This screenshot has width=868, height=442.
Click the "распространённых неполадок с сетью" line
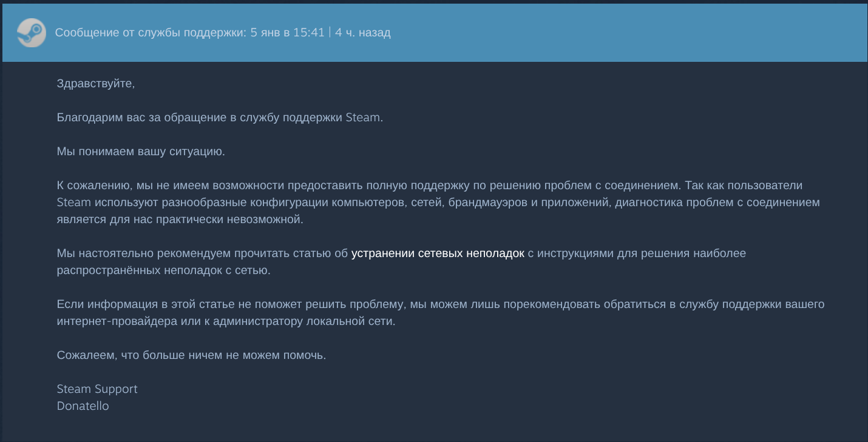(163, 270)
